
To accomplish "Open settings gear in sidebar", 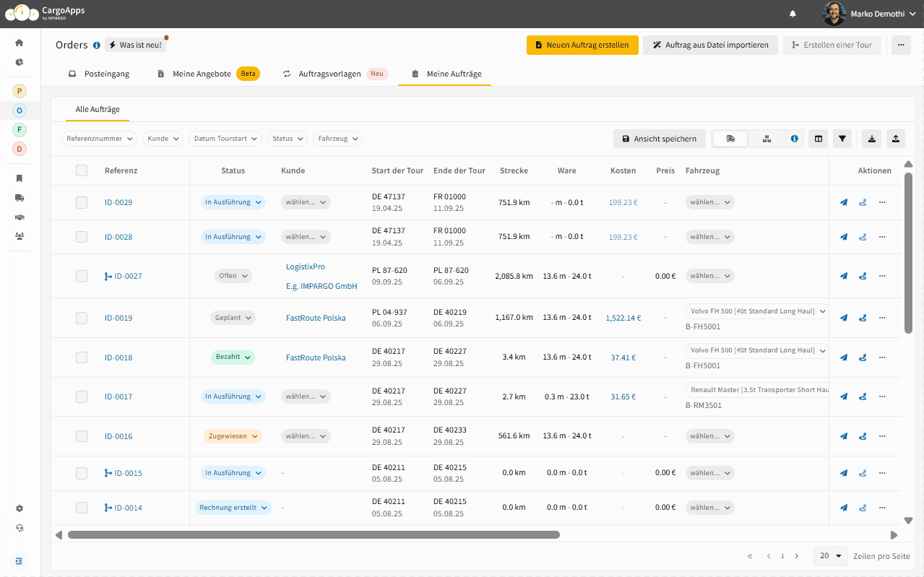I will pyautogui.click(x=20, y=508).
